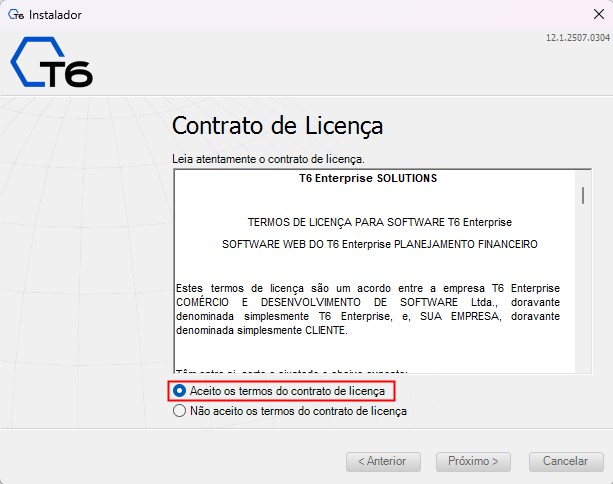
Task: Click the 'TERMOS DE LICENÇA PARA SOFTWARE T6 Enterprise' line
Action: (x=380, y=222)
